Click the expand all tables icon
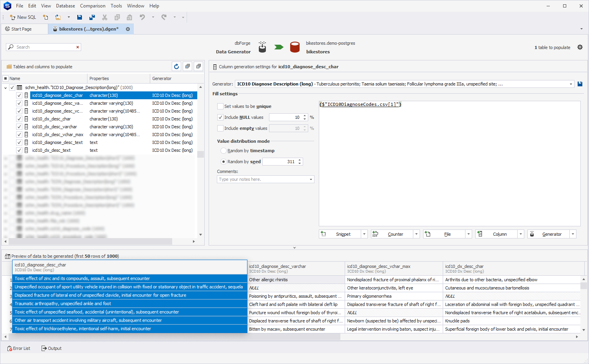The image size is (589, 364). 187,66
